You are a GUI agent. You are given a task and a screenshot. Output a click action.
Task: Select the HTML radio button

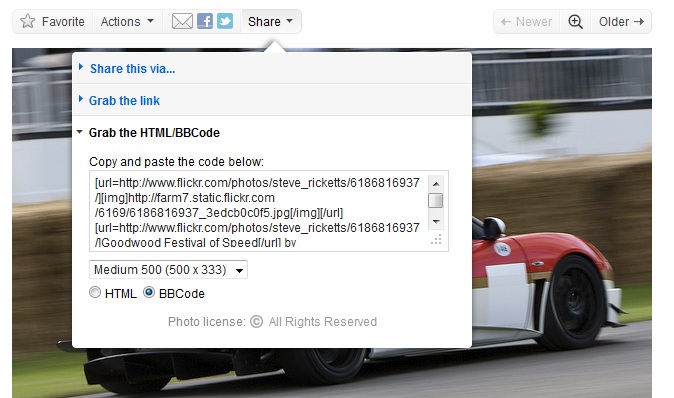[95, 293]
